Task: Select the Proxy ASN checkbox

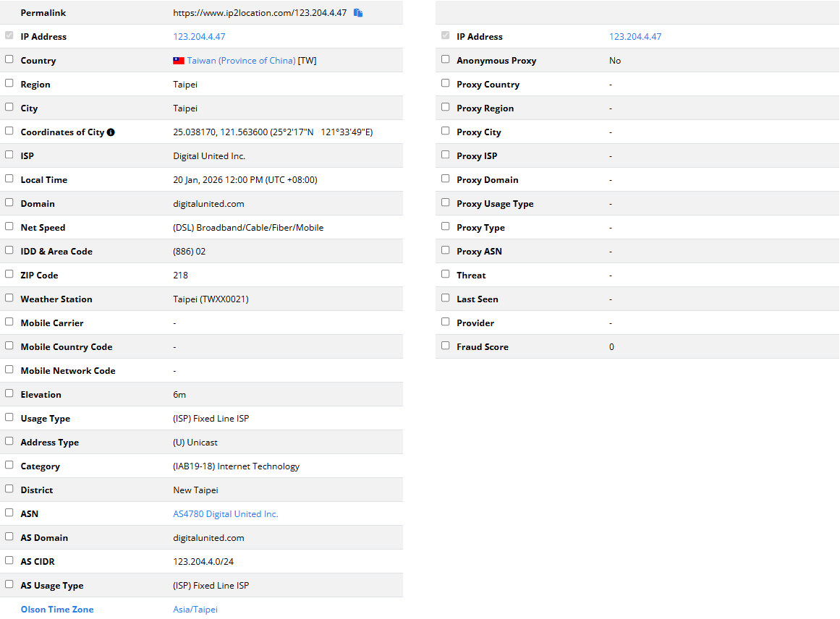Action: [446, 250]
